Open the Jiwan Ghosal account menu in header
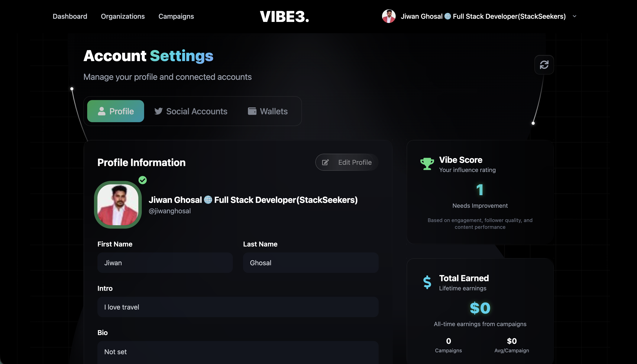Screen dimensions: 637x364 pyautogui.click(x=483, y=16)
